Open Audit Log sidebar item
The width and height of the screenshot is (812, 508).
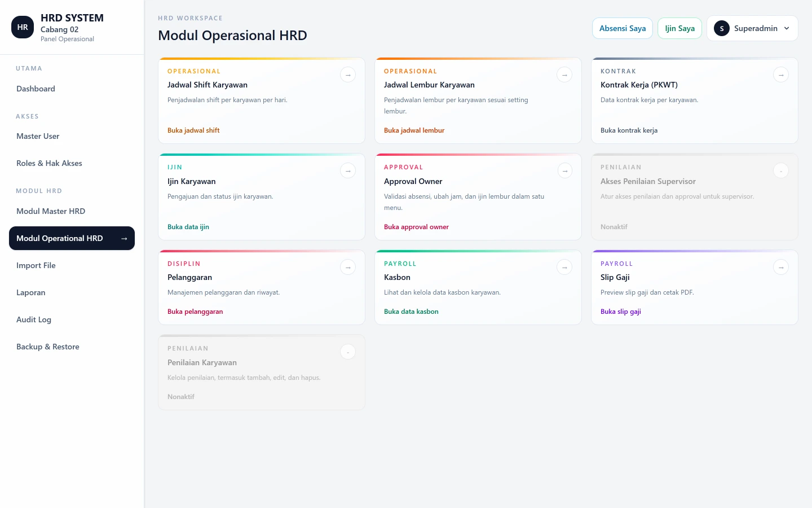(x=72, y=319)
